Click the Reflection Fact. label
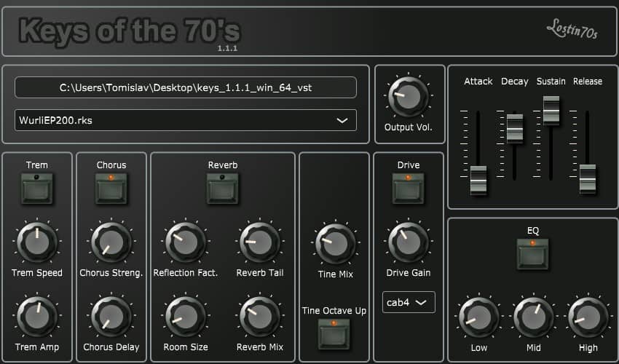Screen dimensions: 619x364 pos(186,273)
